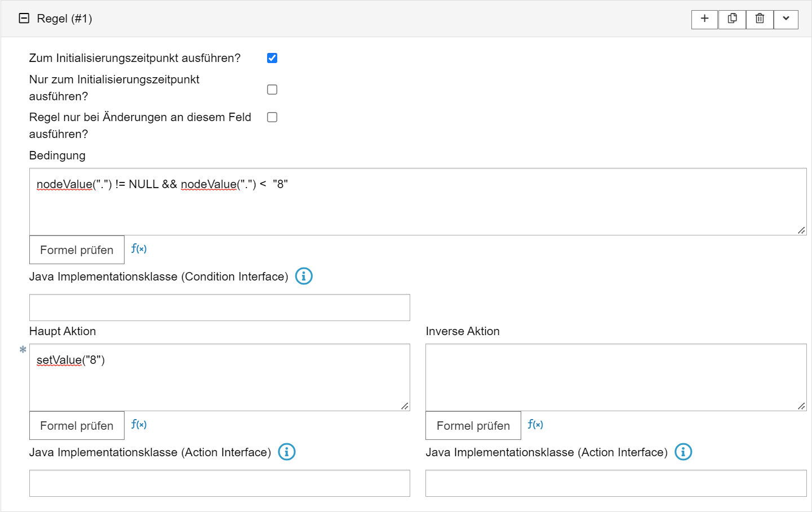The height and width of the screenshot is (512, 812).
Task: Click the copy icon to duplicate Regel #1
Action: tap(732, 19)
